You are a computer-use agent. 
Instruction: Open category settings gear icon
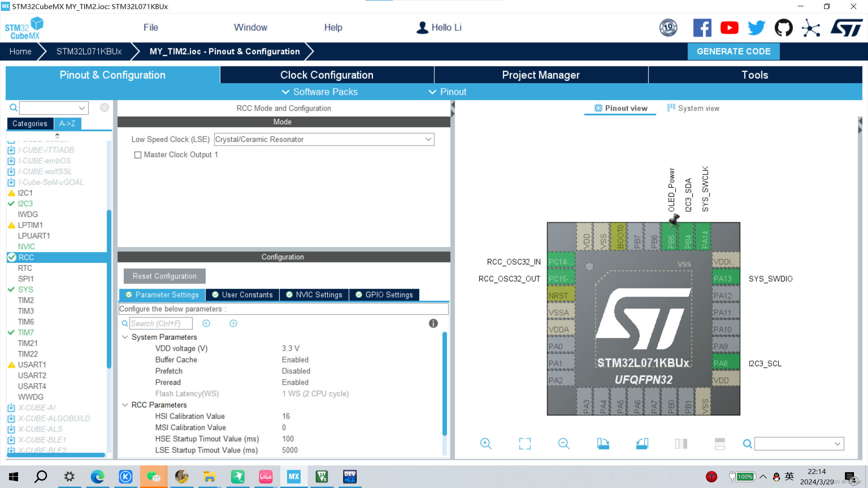(x=104, y=108)
